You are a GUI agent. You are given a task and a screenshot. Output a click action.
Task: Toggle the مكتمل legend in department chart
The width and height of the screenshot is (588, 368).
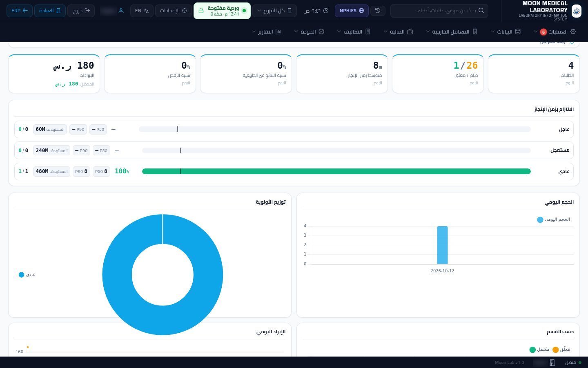coord(539,350)
